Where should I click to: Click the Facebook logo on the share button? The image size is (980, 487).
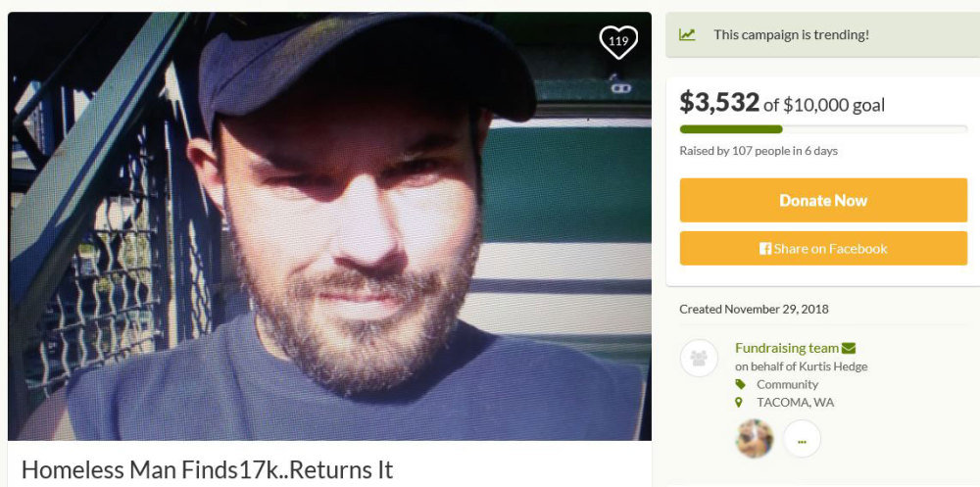coord(765,249)
